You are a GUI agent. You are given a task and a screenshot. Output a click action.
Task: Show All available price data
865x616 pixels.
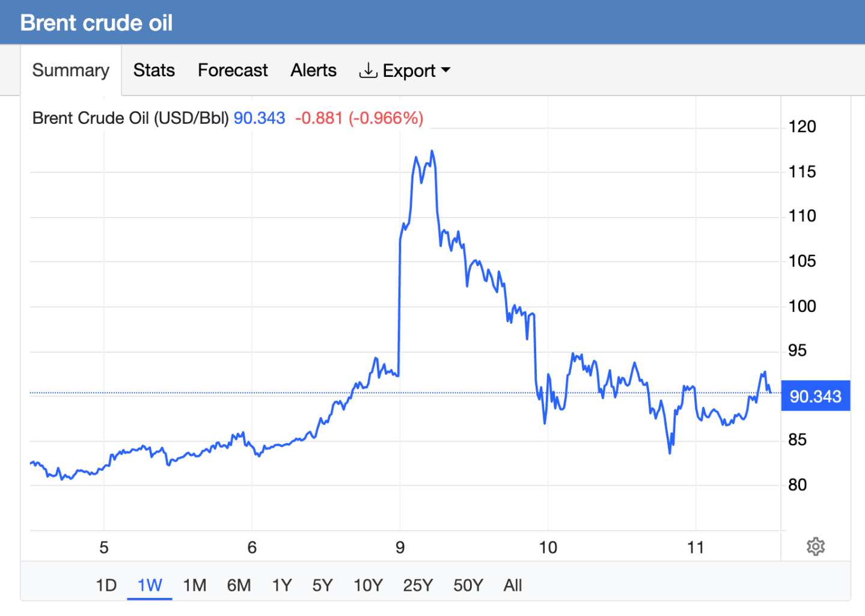(513, 585)
